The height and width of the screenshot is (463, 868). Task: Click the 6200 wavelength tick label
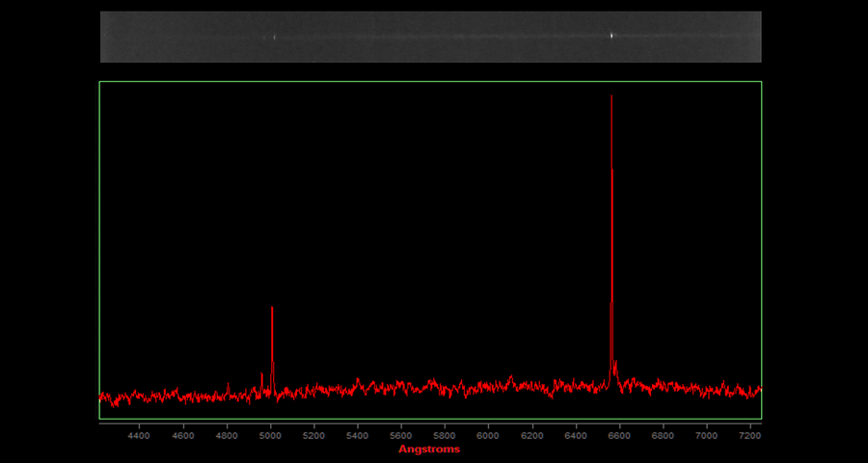[x=532, y=435]
